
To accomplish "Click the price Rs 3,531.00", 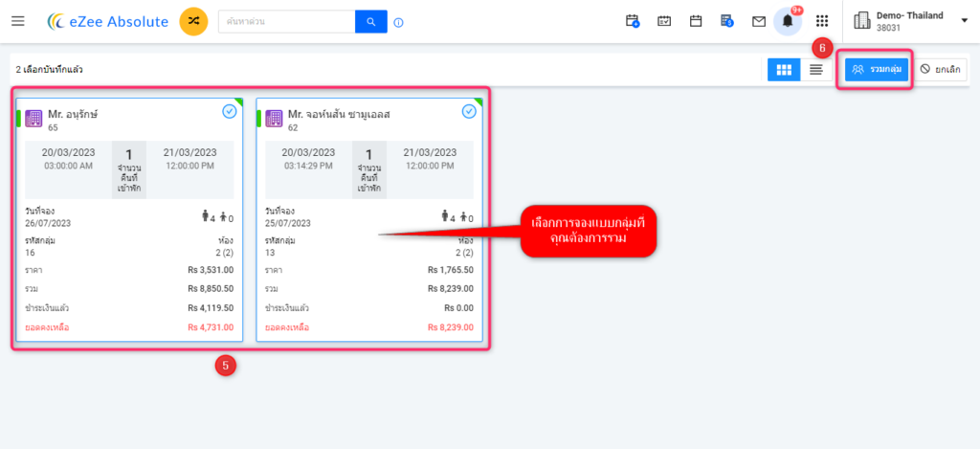I will [x=211, y=270].
